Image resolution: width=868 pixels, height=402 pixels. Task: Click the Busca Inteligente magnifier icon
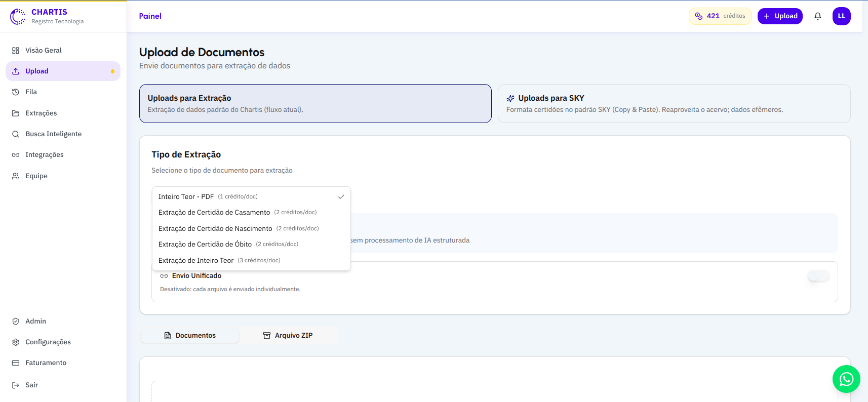(x=16, y=134)
